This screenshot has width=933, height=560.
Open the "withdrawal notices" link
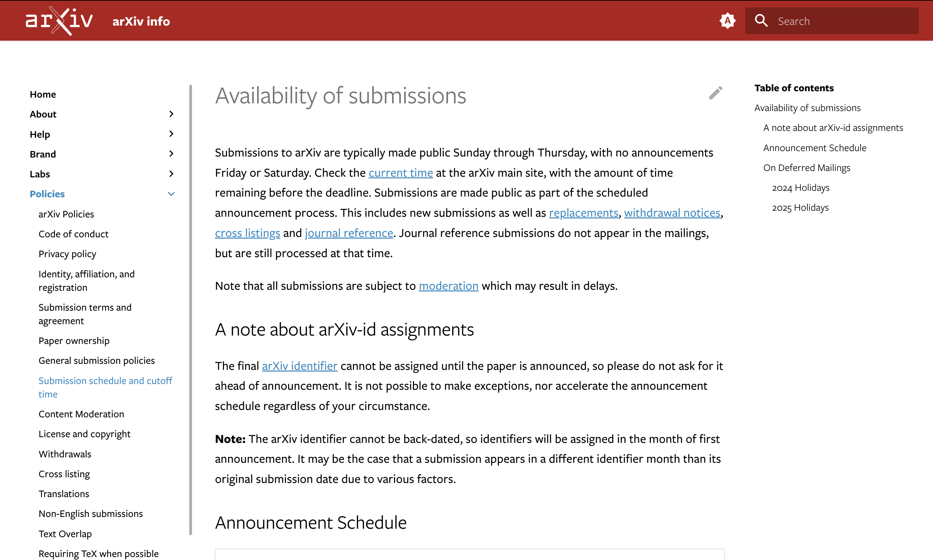click(x=672, y=213)
